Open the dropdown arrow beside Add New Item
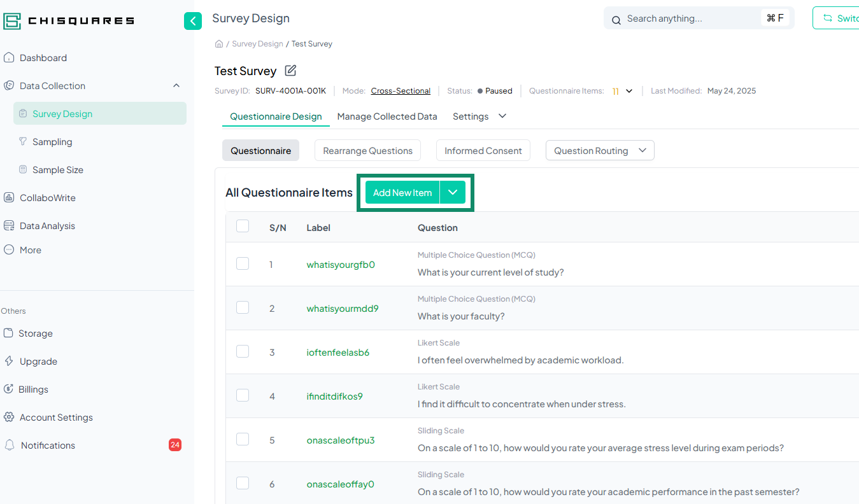Viewport: 859px width, 504px height. 453,193
